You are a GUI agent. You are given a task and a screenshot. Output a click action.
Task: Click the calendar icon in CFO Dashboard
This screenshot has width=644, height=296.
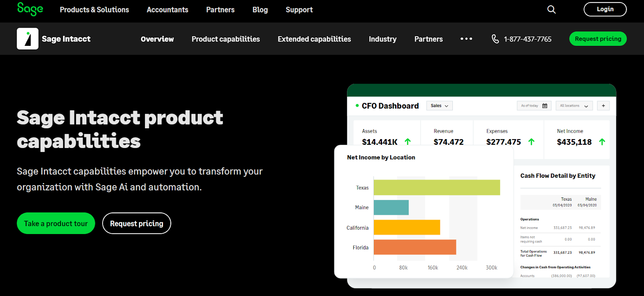(x=545, y=106)
